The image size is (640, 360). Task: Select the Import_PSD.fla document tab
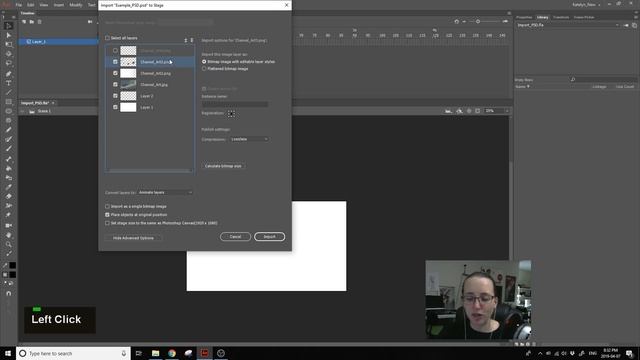[x=35, y=103]
